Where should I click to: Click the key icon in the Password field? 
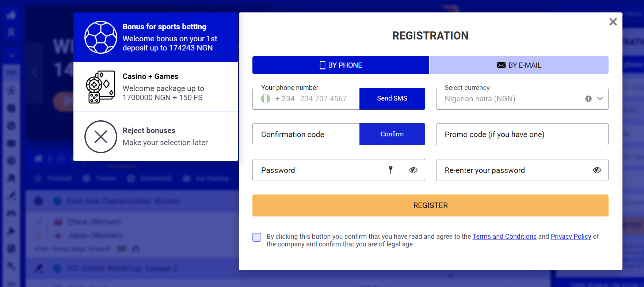click(x=390, y=170)
